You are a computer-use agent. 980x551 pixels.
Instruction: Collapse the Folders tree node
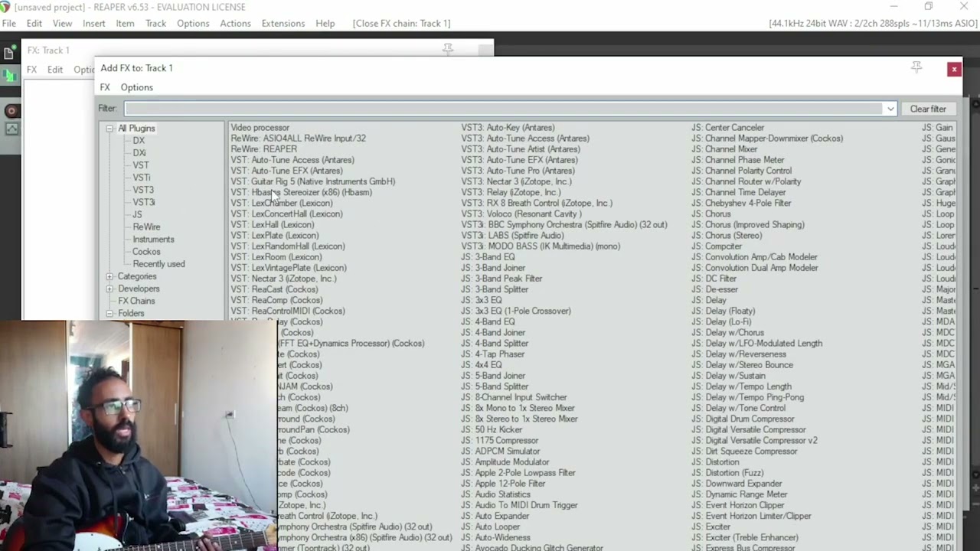[109, 314]
